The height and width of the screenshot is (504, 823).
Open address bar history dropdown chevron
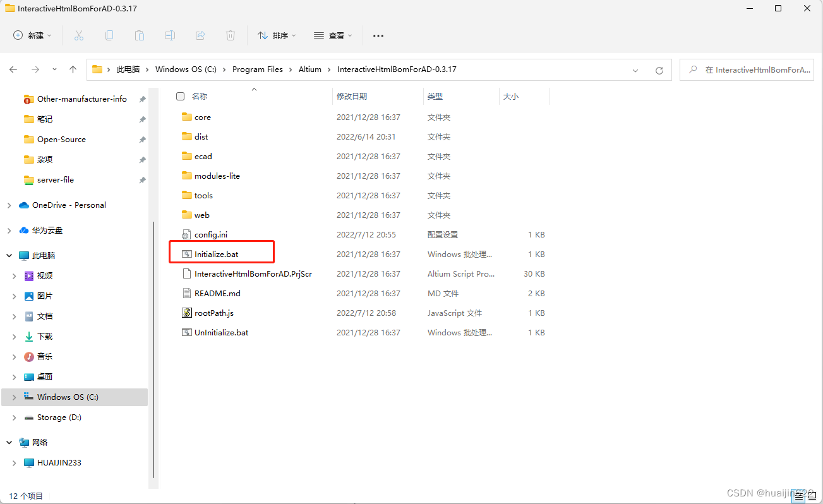coord(635,70)
